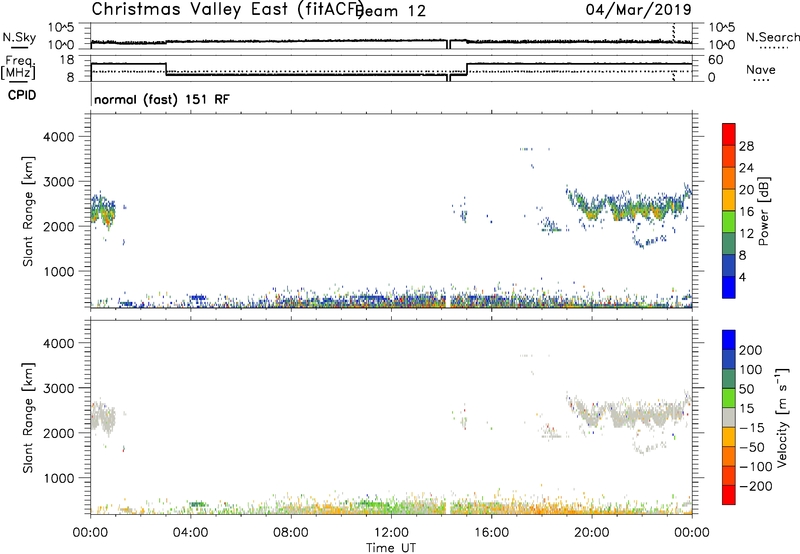Image resolution: width=800 pixels, height=554 pixels.
Task: Click the '20:00' time axis tick label
Action: click(592, 533)
